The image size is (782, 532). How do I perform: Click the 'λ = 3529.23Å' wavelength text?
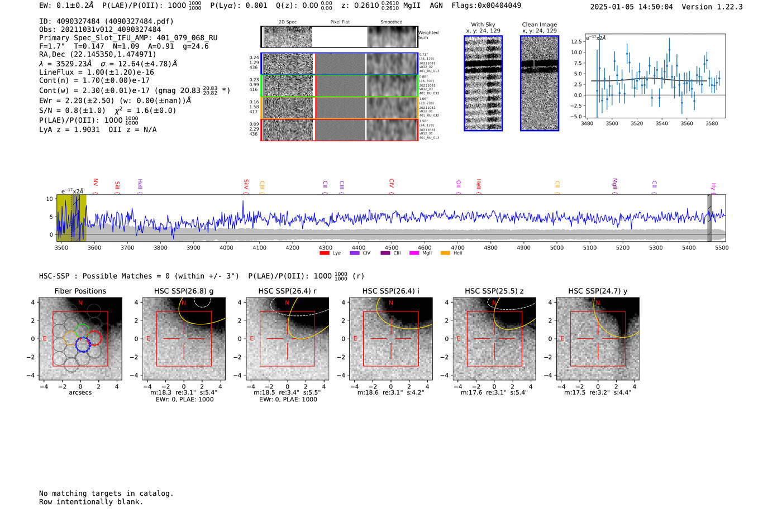pos(65,64)
